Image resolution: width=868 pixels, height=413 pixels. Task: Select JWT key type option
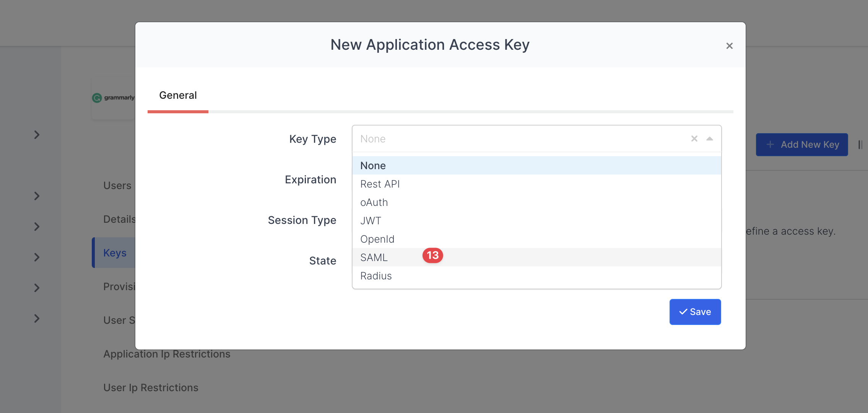(371, 221)
